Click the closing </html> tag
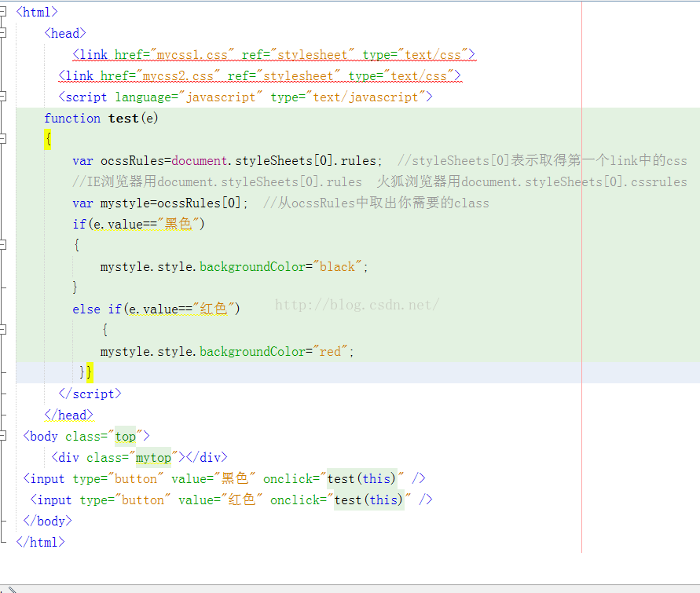 [x=41, y=542]
